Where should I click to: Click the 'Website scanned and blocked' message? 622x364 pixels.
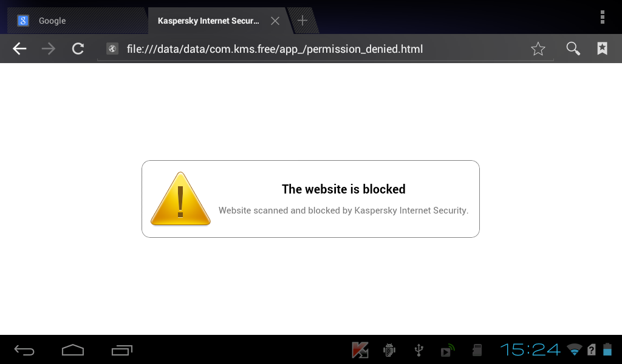coord(344,211)
